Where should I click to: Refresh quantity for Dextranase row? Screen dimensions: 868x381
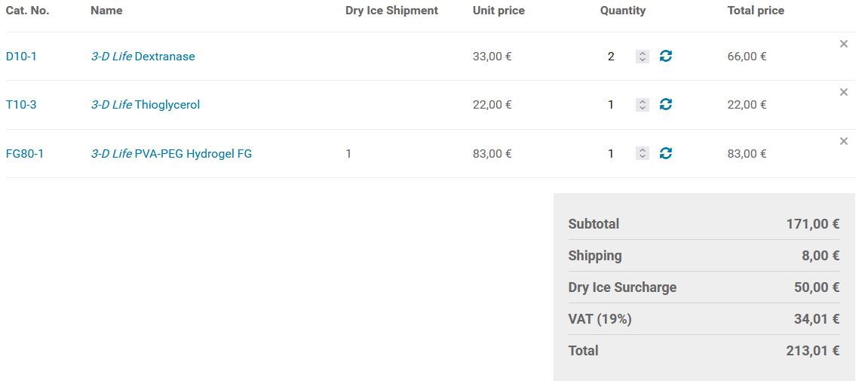tap(666, 56)
